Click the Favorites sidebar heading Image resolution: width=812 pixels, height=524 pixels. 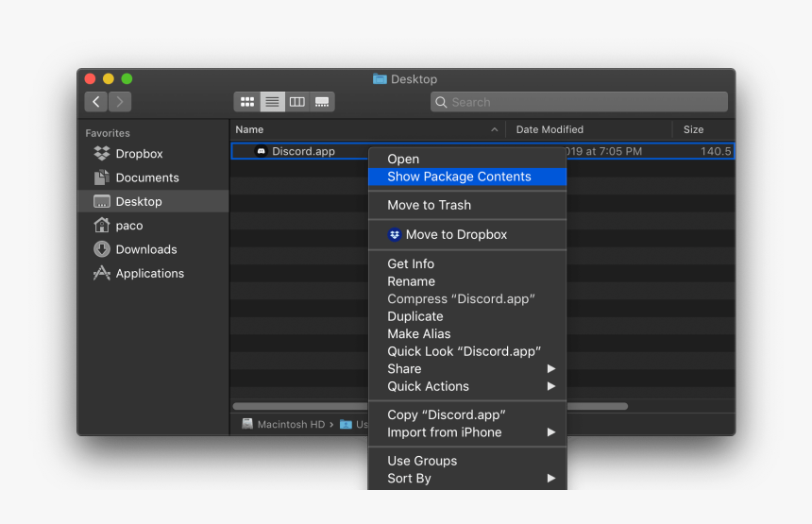108,133
